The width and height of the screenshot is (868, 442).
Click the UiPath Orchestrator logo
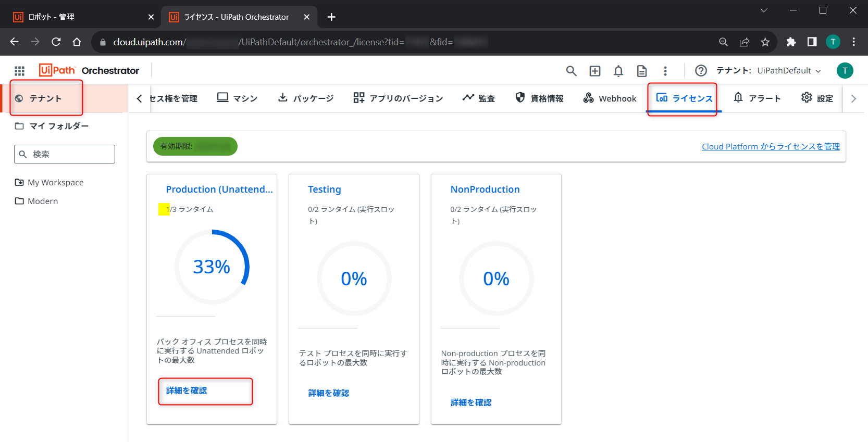tap(89, 70)
